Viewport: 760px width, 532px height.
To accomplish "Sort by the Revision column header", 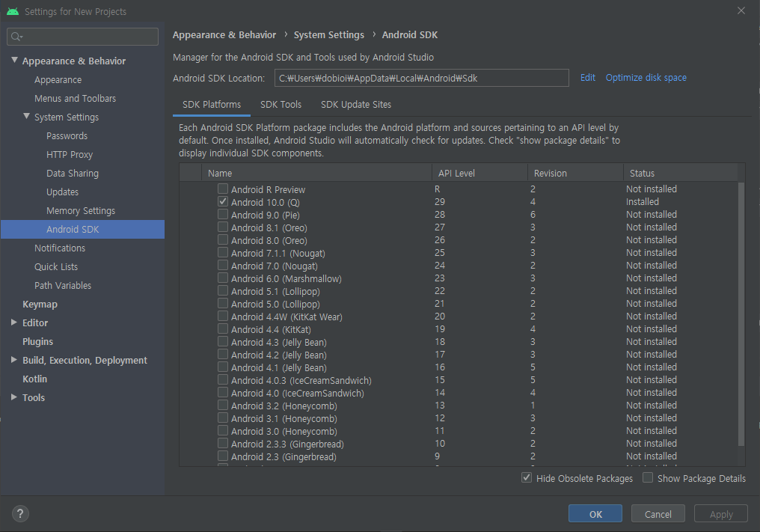I will pyautogui.click(x=575, y=173).
